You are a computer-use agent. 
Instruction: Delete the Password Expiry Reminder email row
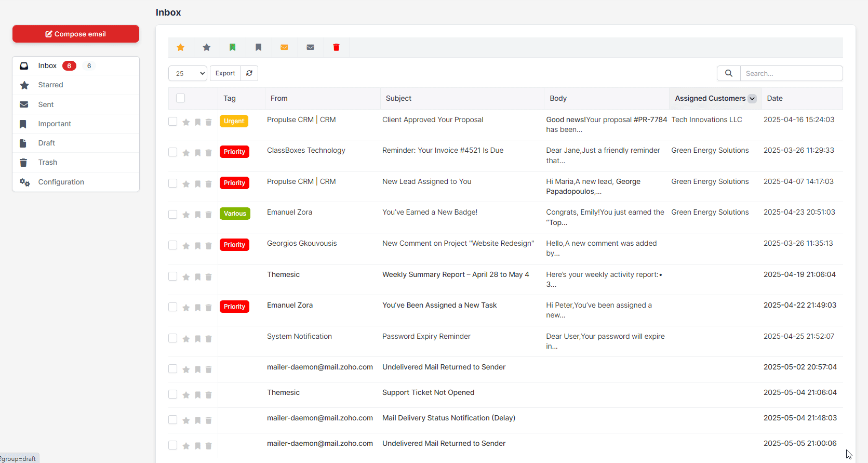(x=208, y=339)
